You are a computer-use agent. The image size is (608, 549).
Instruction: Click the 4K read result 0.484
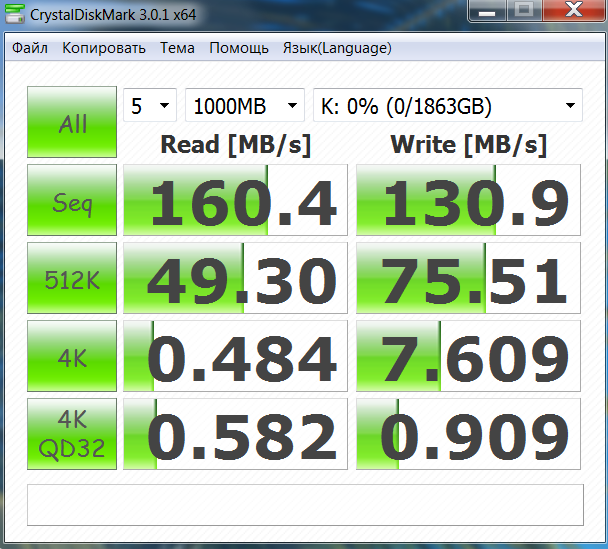click(x=235, y=356)
